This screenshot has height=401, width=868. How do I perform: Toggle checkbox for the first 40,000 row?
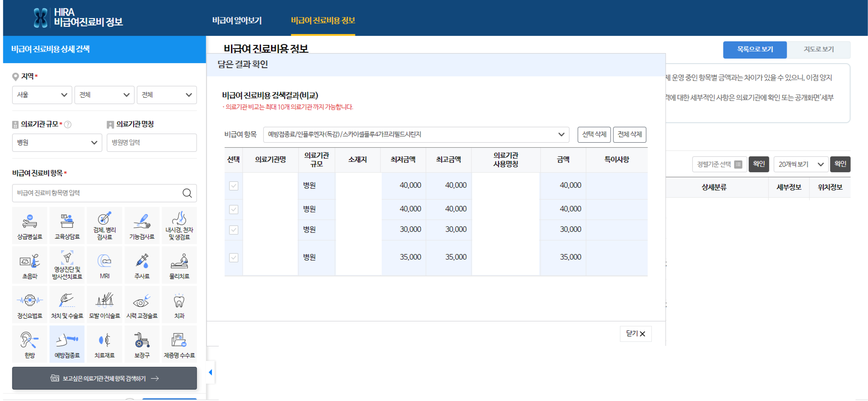click(x=234, y=186)
